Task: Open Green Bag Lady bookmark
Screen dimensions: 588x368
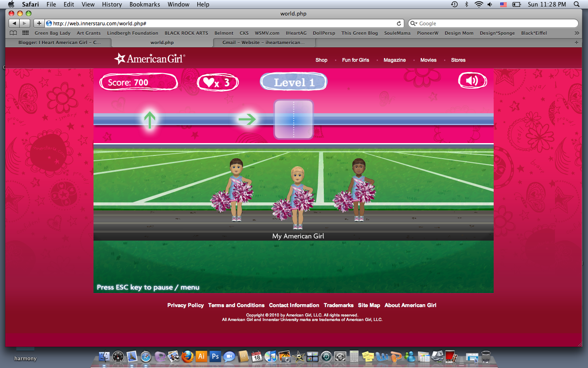Action: [52, 33]
